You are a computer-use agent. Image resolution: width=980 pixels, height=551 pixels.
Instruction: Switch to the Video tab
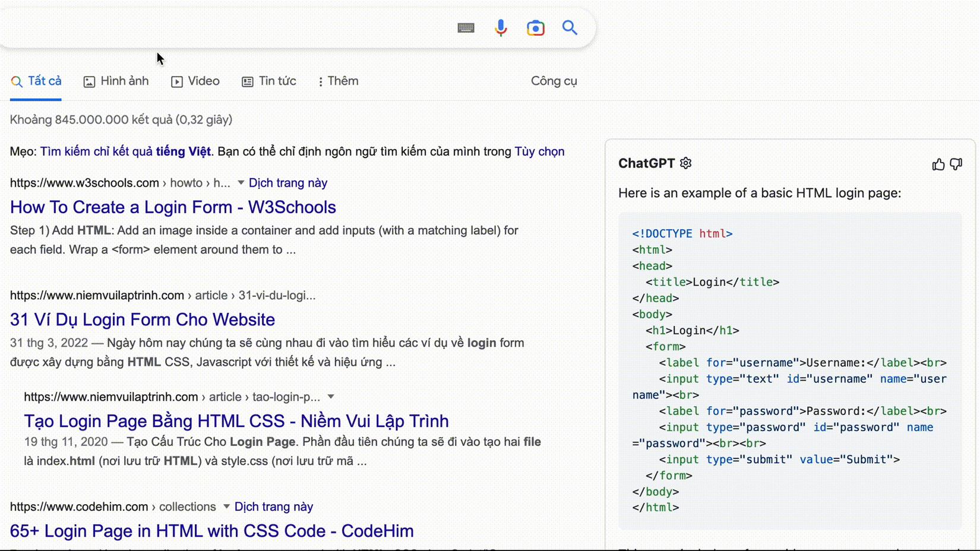tap(195, 81)
